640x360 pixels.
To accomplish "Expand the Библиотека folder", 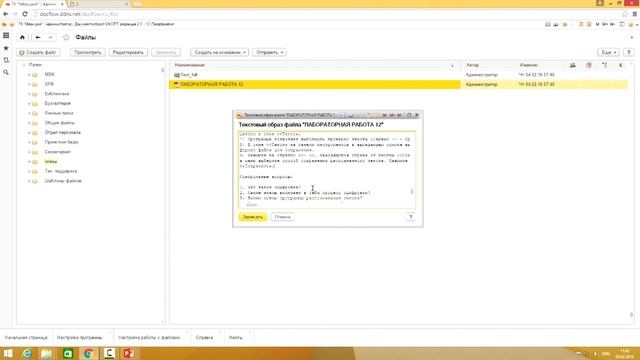I will click(29, 94).
